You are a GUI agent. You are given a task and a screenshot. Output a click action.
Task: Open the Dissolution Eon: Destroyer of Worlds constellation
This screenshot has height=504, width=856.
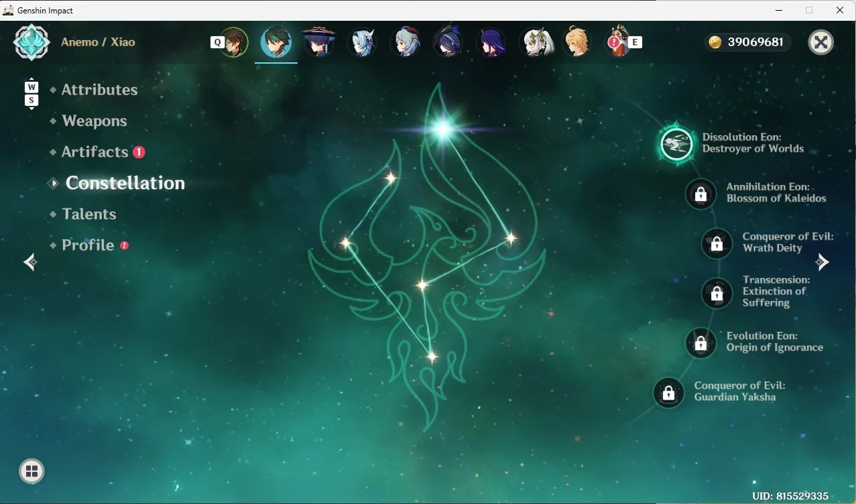[677, 143]
